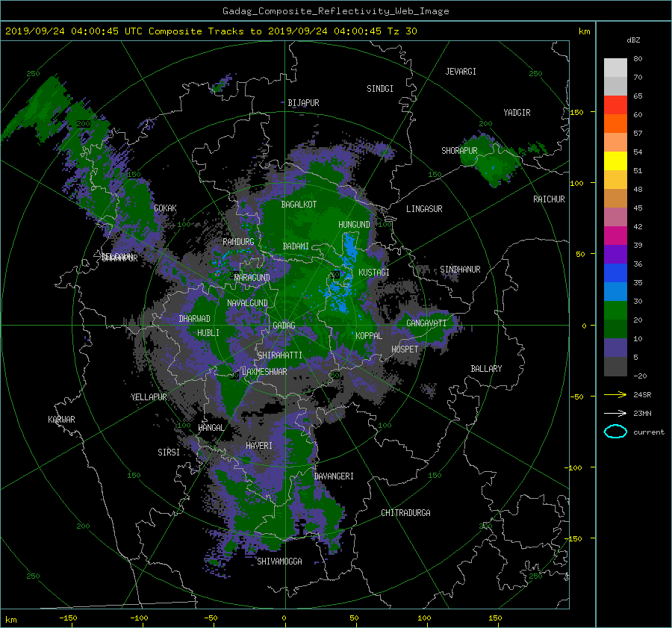Pick the magenta 39-42 dBZ legend swatch
The image size is (672, 628).
(x=615, y=236)
